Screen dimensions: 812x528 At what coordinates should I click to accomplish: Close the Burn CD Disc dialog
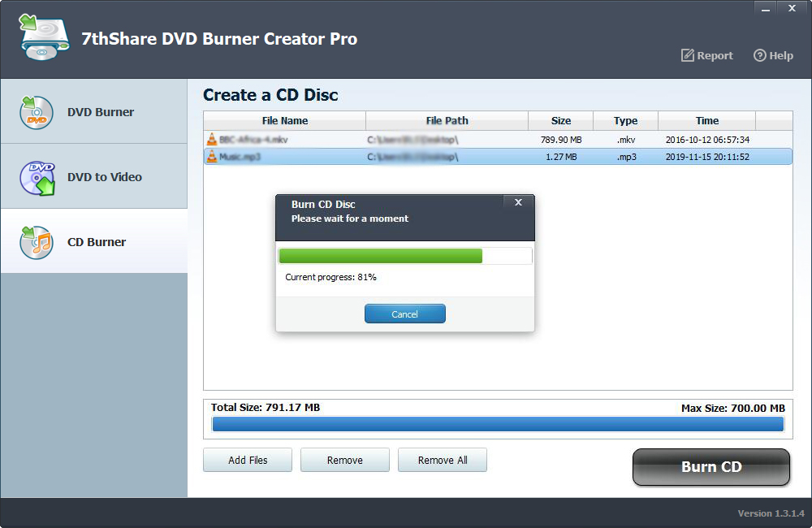pyautogui.click(x=518, y=202)
